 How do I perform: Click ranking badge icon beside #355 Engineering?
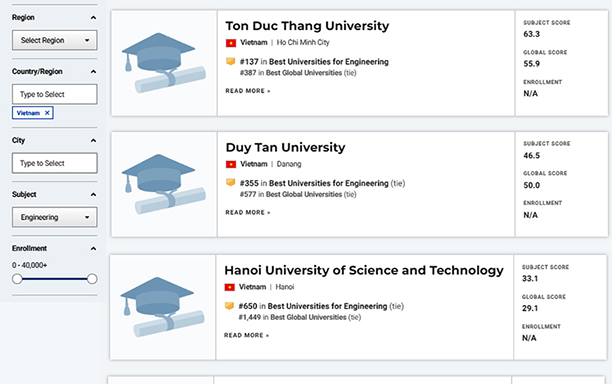[230, 183]
